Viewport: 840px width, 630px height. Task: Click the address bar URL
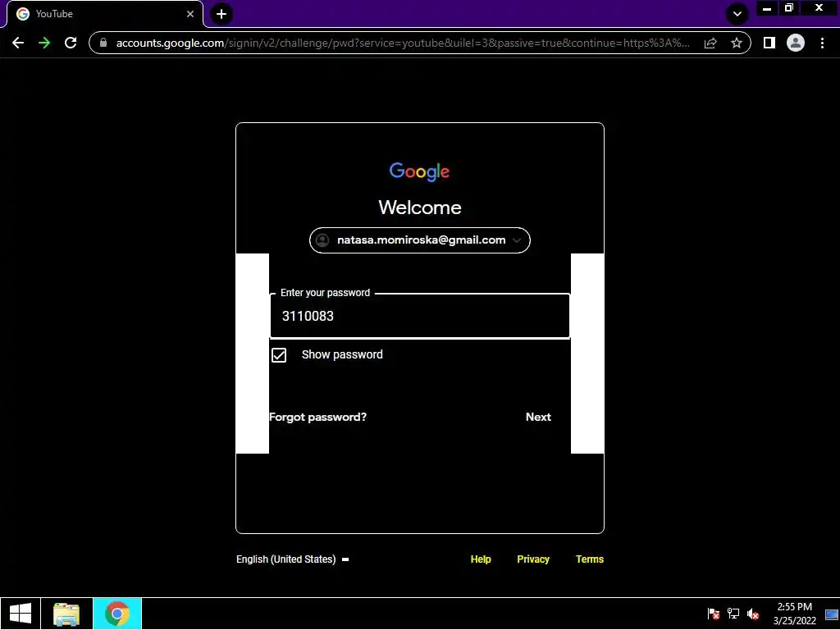tap(403, 43)
